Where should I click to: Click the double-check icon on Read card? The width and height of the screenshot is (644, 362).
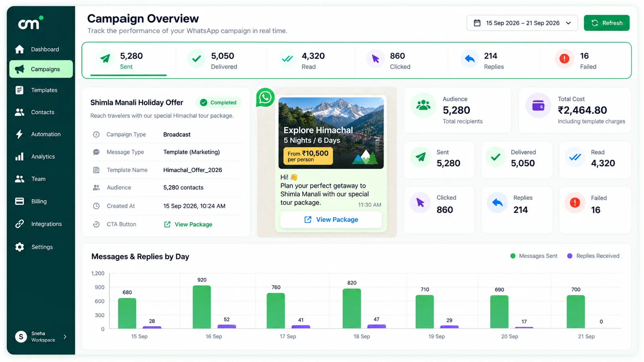(x=575, y=157)
